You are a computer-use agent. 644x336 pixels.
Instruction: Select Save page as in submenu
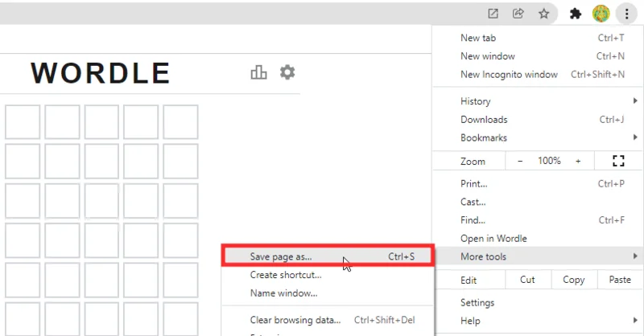pos(328,256)
